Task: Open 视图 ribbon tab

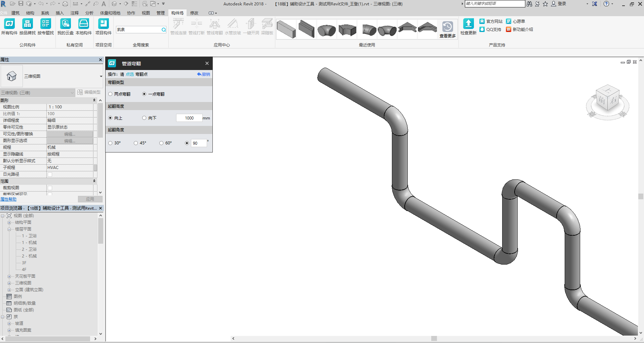Action: 146,13
